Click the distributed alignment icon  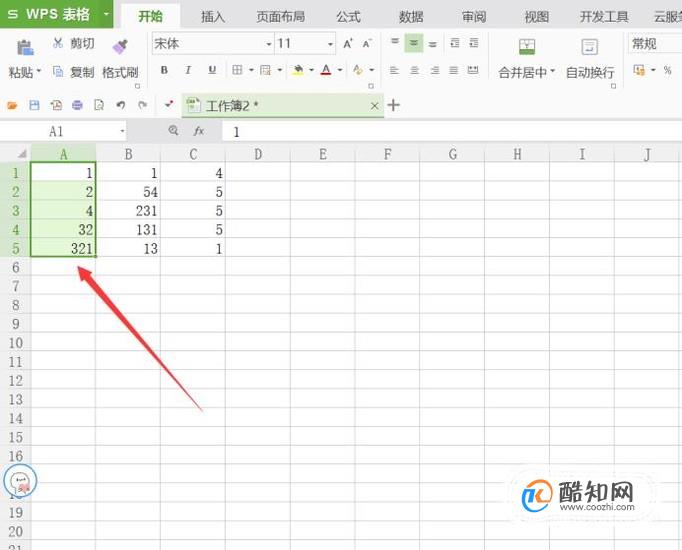click(x=473, y=70)
